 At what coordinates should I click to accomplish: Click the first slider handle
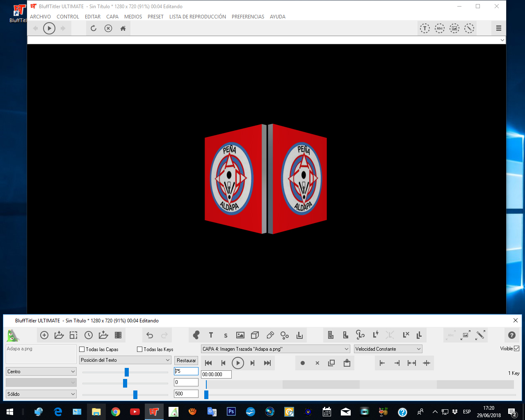127,372
